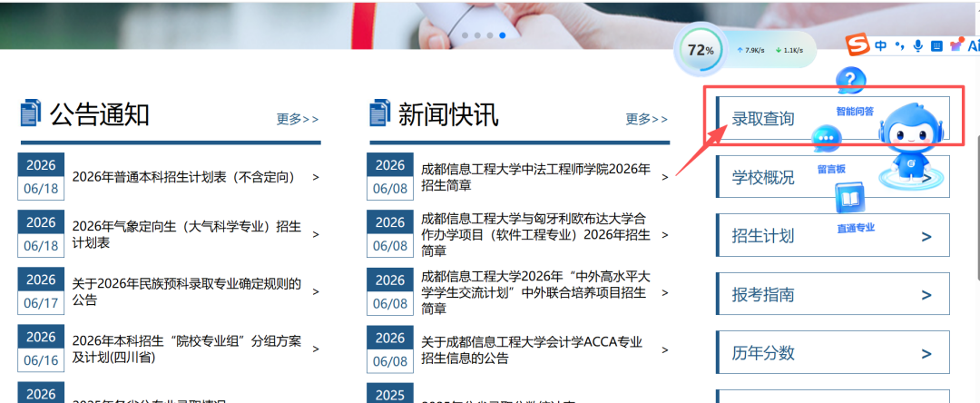Click the 72% memory accelerator ball
The height and width of the screenshot is (403, 980).
700,50
